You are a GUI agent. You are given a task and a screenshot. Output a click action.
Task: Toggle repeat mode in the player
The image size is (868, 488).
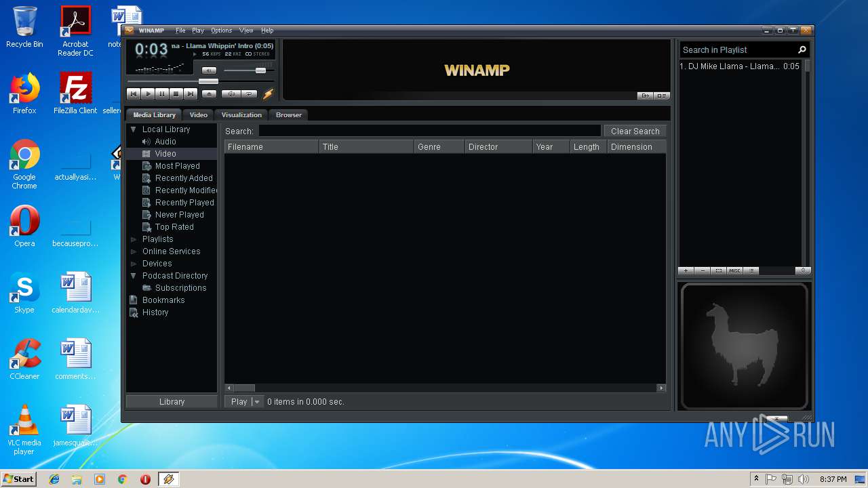pyautogui.click(x=250, y=94)
